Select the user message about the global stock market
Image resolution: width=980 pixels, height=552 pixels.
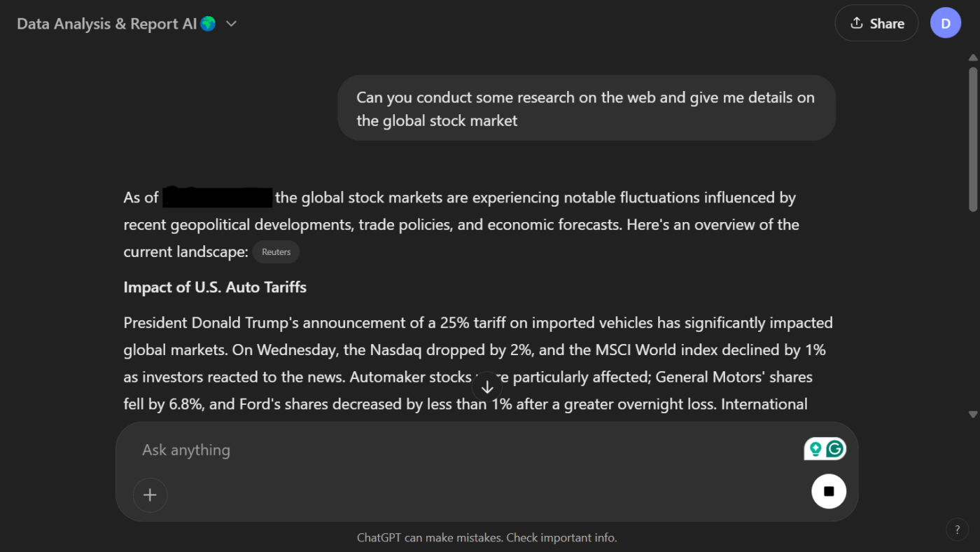(587, 109)
